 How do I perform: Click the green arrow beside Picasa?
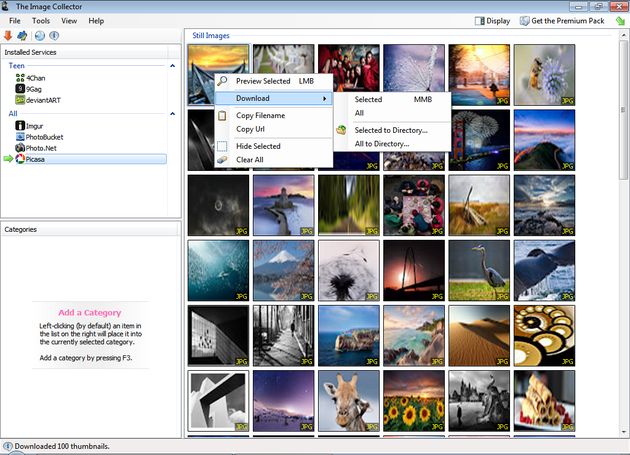click(x=8, y=159)
